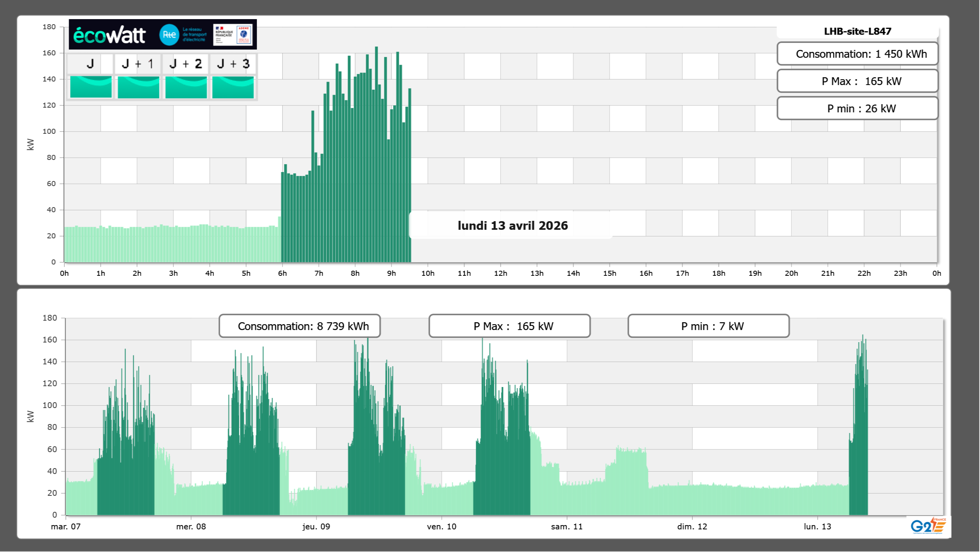The height and width of the screenshot is (552, 980).
Task: Click the green signal tile under J
Action: (x=91, y=87)
